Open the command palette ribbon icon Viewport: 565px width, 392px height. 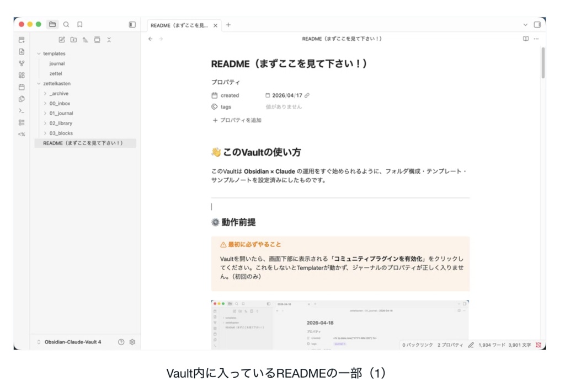[22, 110]
